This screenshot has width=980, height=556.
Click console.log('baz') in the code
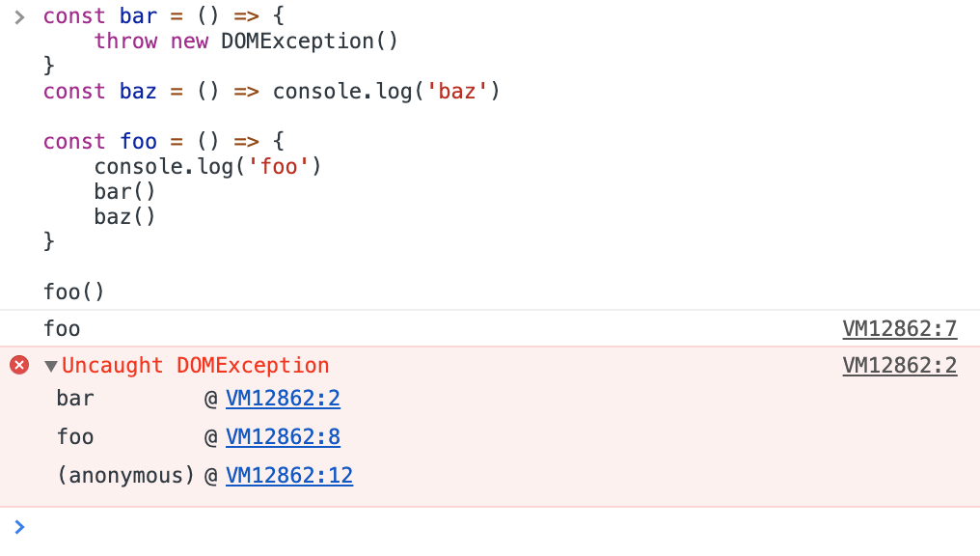[386, 92]
